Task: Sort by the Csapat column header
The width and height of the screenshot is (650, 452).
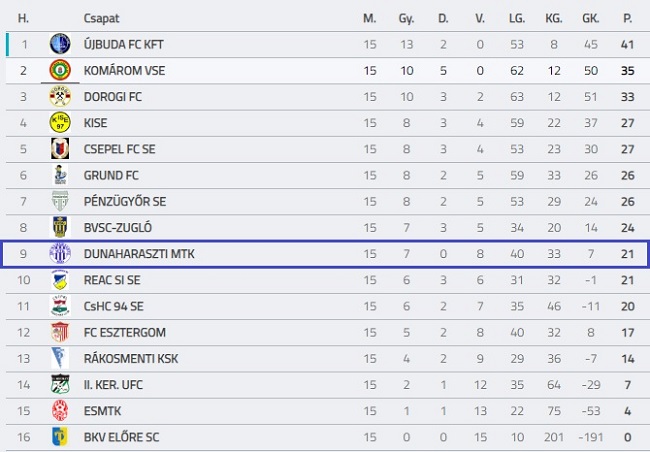Action: click(103, 18)
